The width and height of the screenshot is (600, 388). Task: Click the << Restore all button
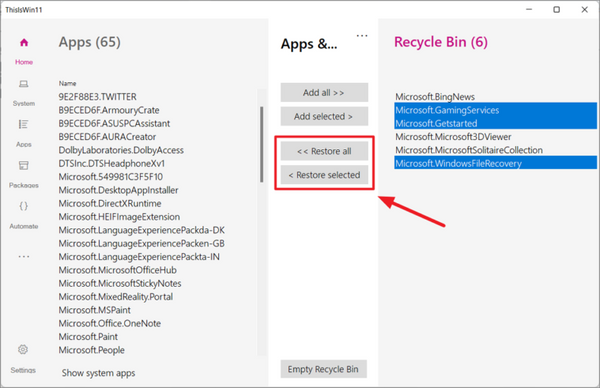point(324,151)
